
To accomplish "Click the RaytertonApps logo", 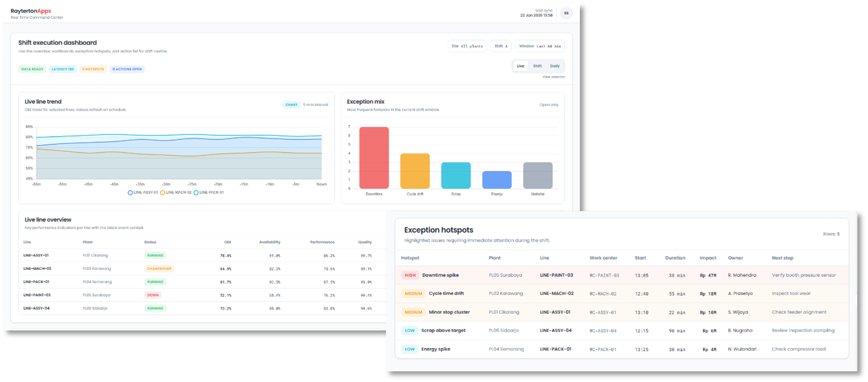I will click(31, 11).
